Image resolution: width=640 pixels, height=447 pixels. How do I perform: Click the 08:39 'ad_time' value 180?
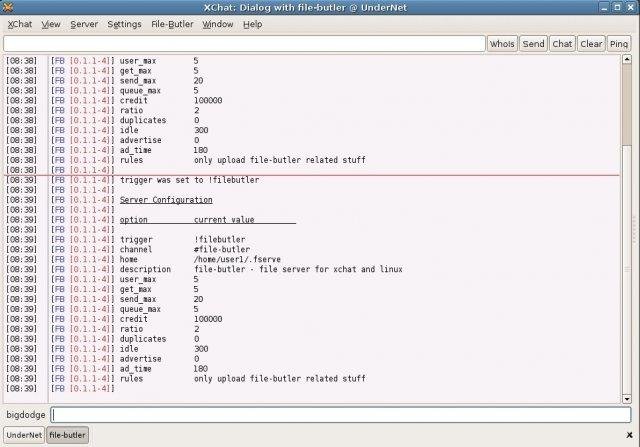(x=201, y=369)
